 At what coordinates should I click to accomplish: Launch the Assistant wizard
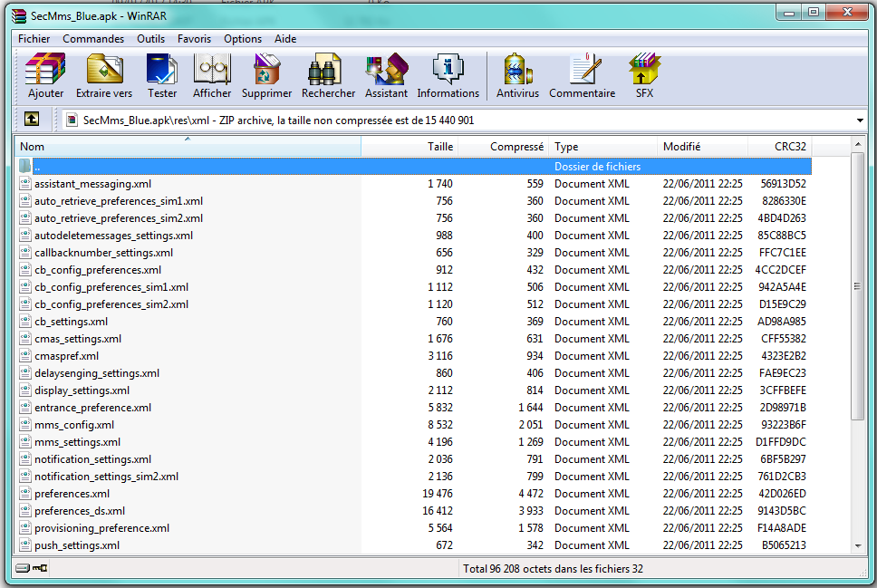point(387,76)
